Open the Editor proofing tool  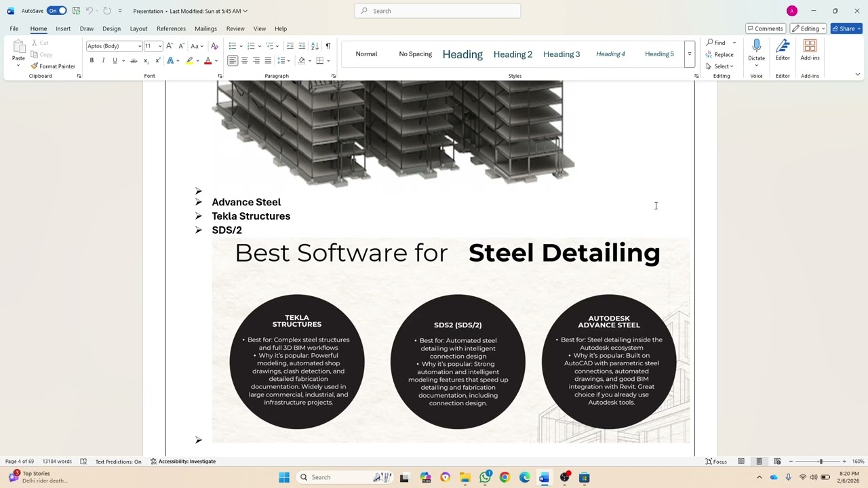click(783, 51)
